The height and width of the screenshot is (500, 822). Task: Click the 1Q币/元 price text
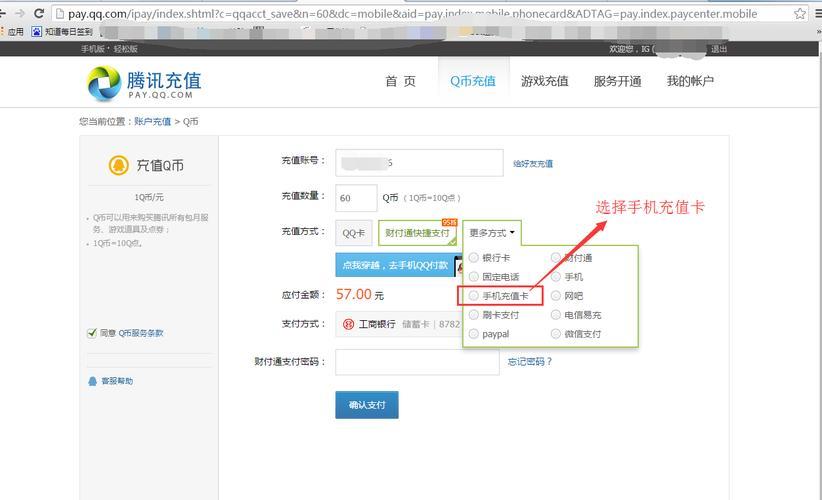(x=149, y=197)
